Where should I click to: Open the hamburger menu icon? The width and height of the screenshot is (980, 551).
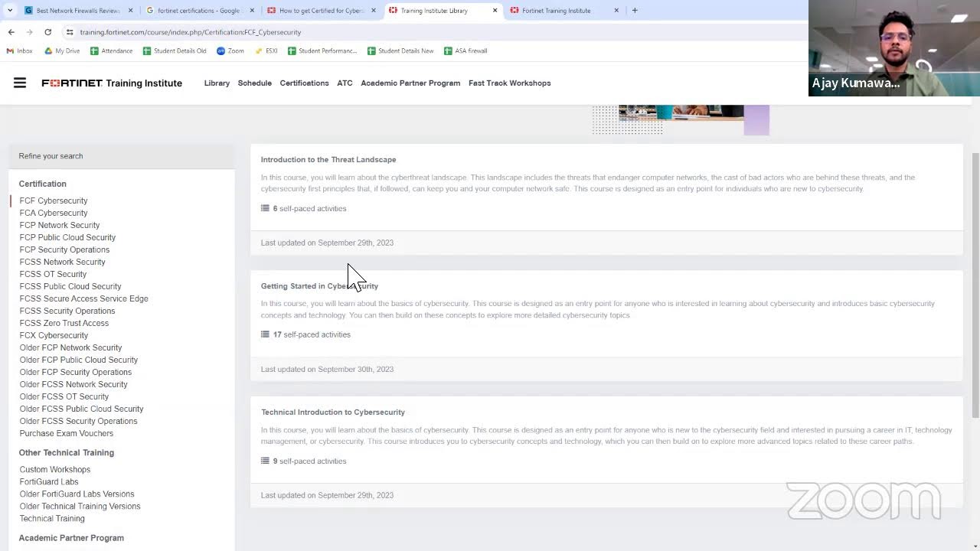[x=20, y=83]
